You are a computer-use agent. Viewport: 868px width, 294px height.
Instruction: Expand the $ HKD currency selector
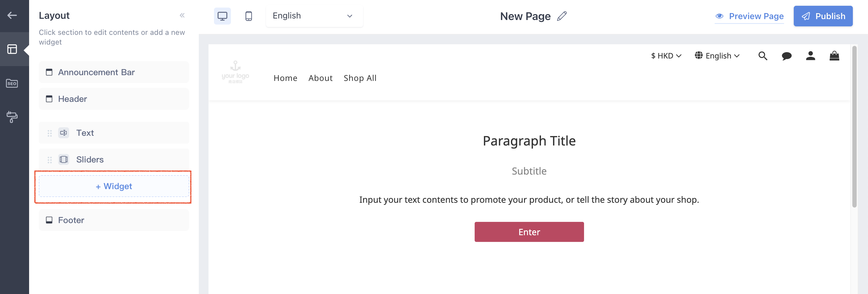(x=666, y=56)
